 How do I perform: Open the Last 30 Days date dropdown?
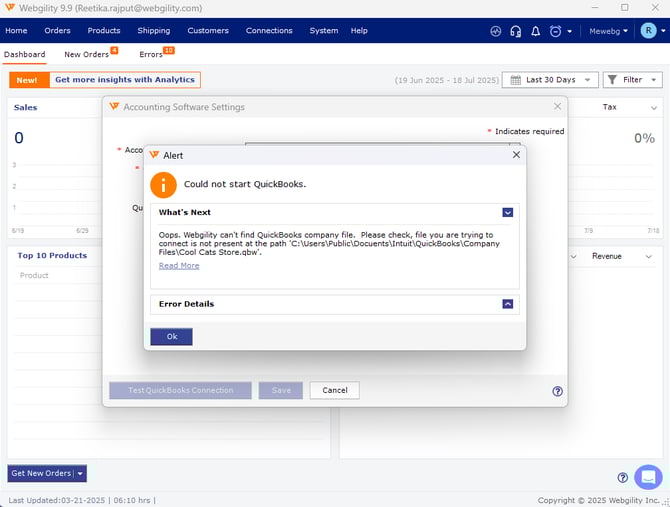pos(549,80)
